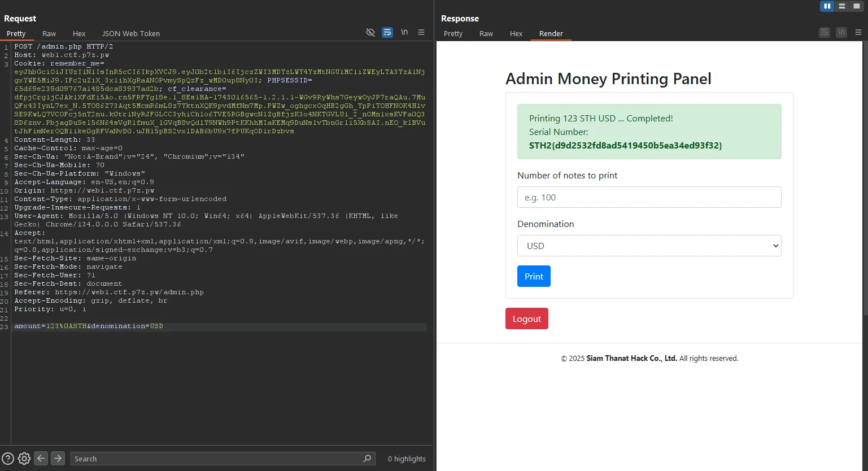Click Number of notes to print label
This screenshot has height=471, width=868.
567,175
